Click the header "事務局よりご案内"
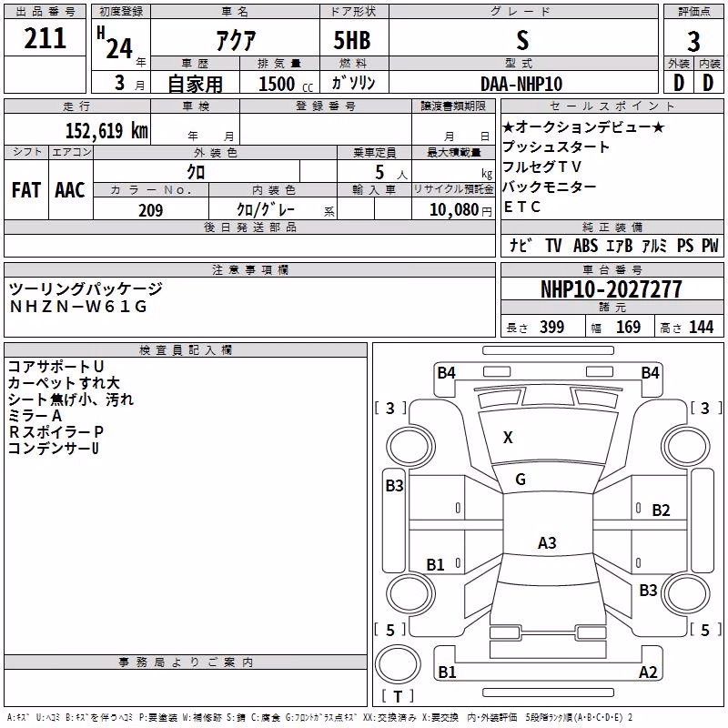The image size is (728, 728). coord(186,662)
